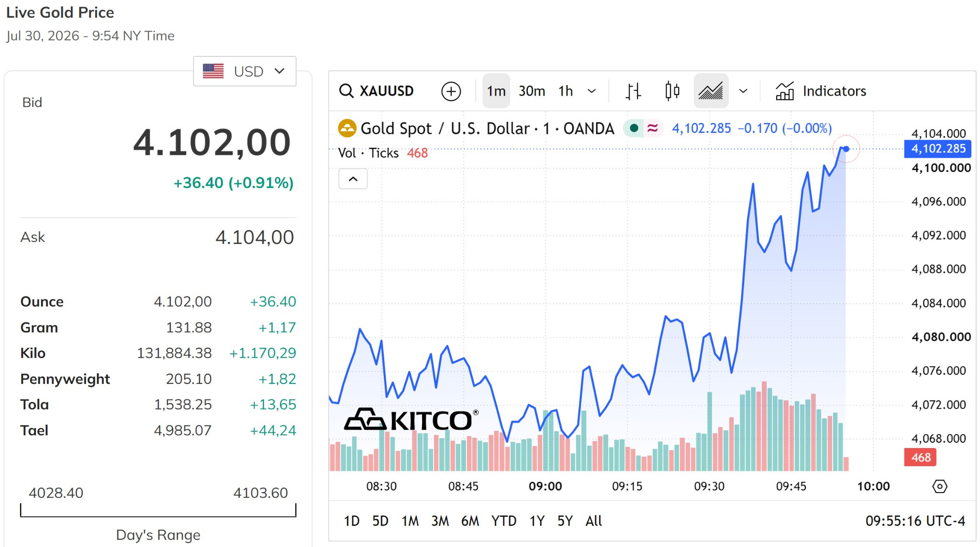Select the bar chart style icon
The width and height of the screenshot is (980, 547).
pyautogui.click(x=633, y=91)
